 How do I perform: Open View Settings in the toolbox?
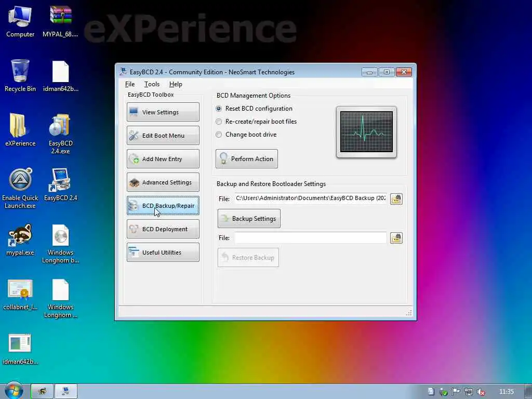pos(163,112)
